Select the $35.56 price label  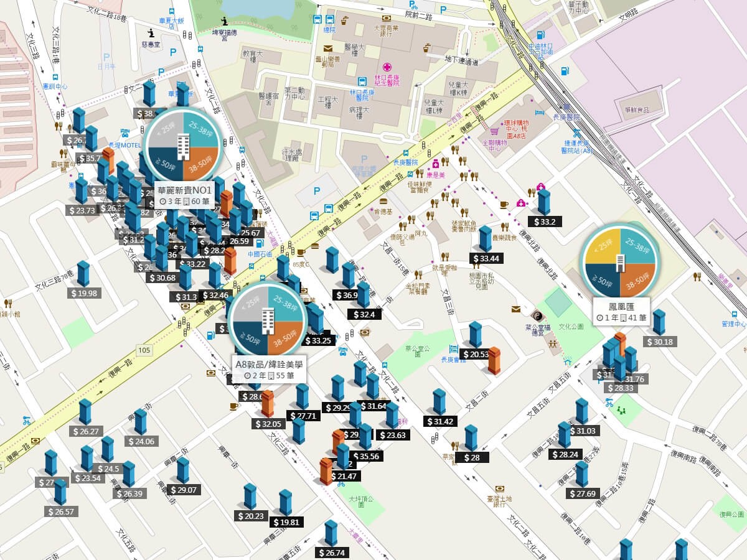365,456
